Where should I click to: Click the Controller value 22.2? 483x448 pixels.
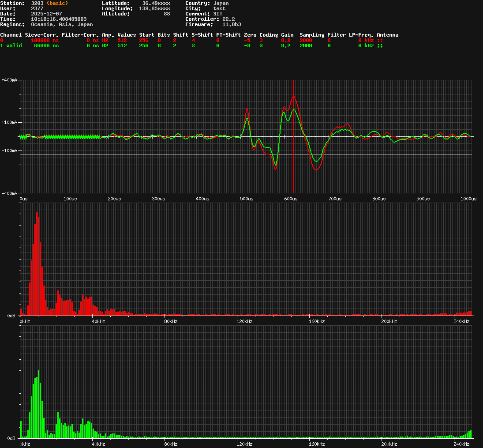click(x=228, y=19)
